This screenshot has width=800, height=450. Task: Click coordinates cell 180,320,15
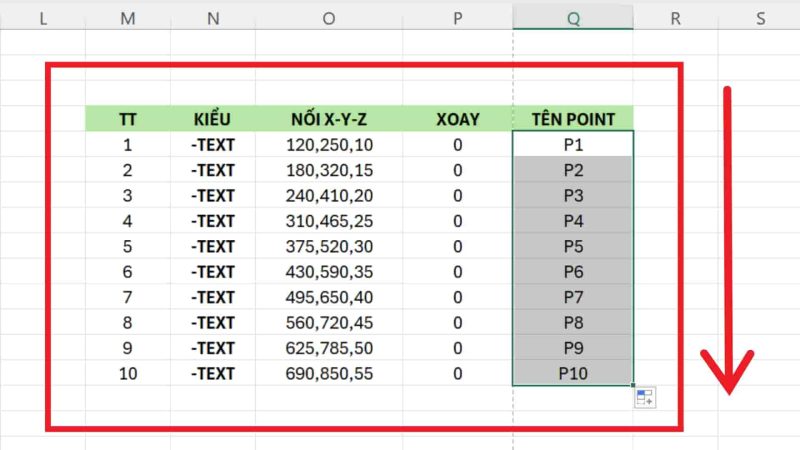click(329, 170)
